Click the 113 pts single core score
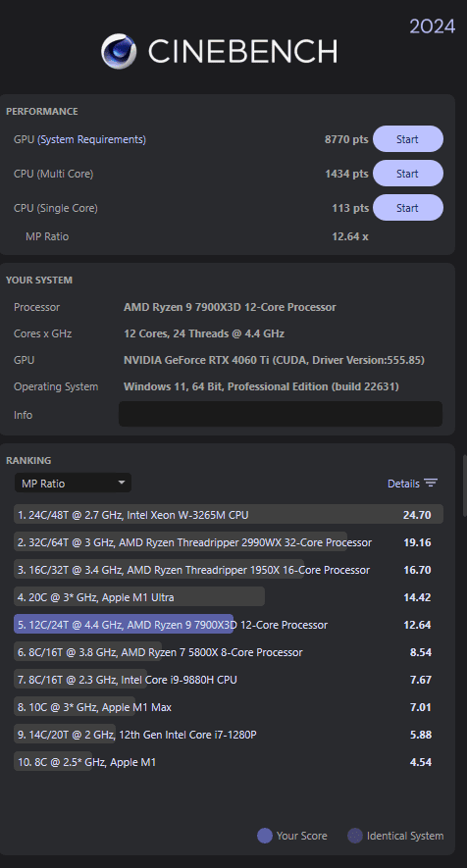The width and height of the screenshot is (467, 868). [350, 208]
